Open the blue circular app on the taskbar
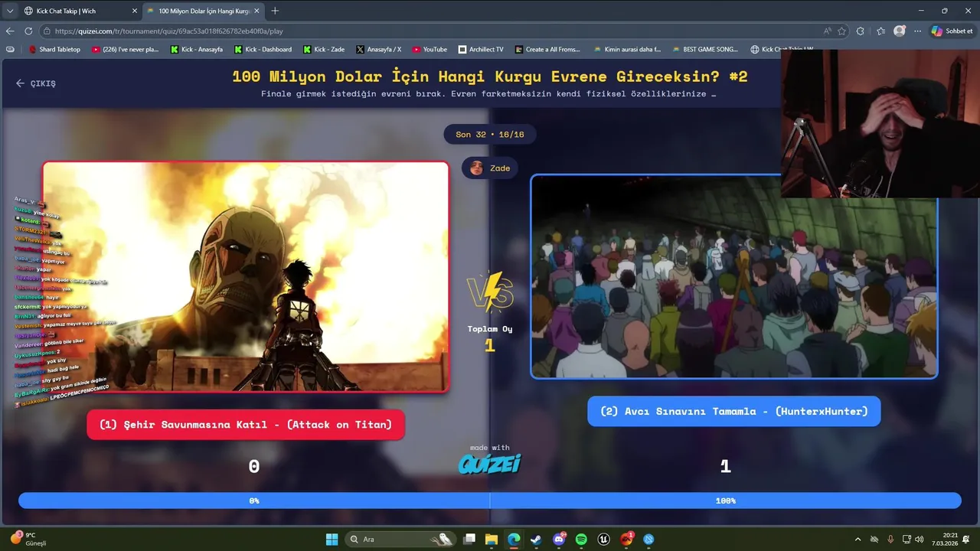 coord(648,540)
